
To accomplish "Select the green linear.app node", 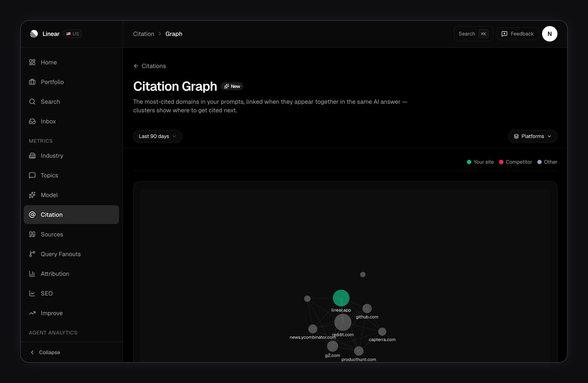I will (x=341, y=298).
